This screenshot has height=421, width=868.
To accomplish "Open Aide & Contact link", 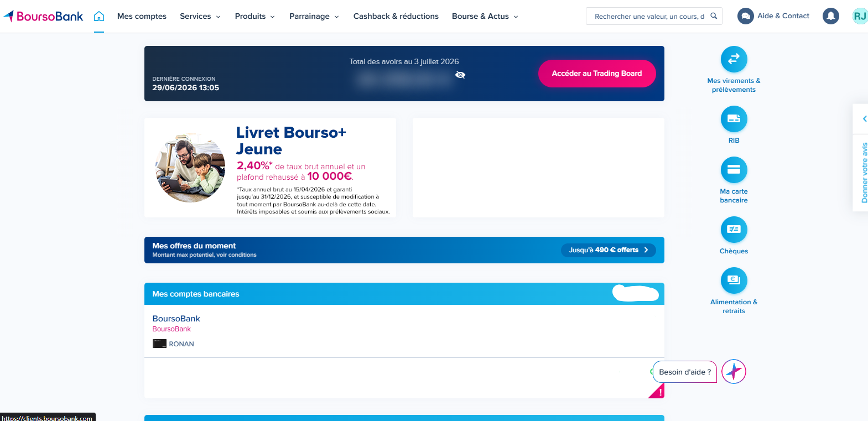I will (x=783, y=16).
